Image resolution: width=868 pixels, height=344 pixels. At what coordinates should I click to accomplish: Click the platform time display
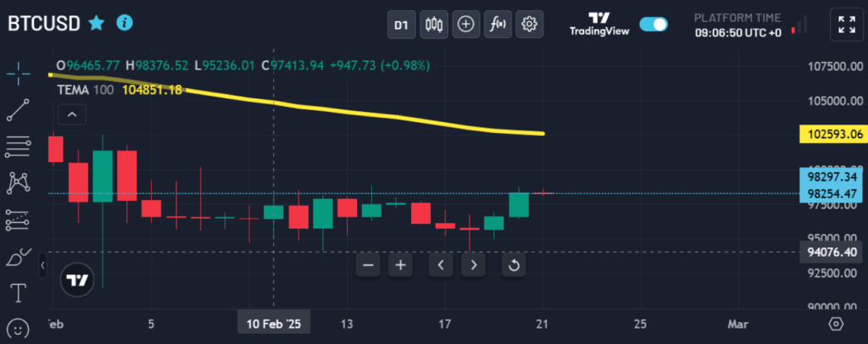point(738,25)
